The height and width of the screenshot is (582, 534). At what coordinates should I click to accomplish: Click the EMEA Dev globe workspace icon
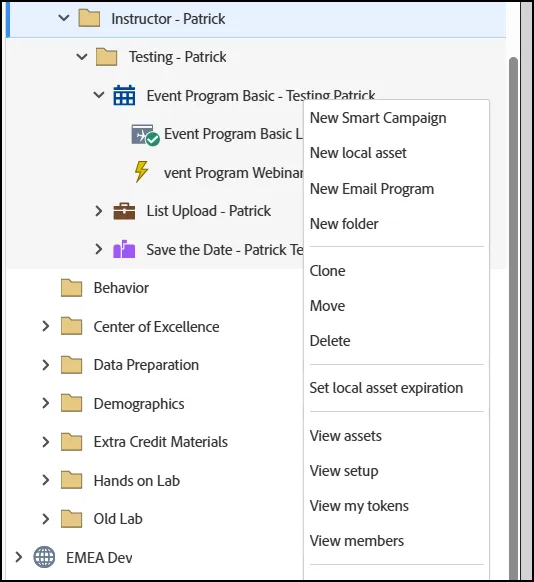pos(44,557)
